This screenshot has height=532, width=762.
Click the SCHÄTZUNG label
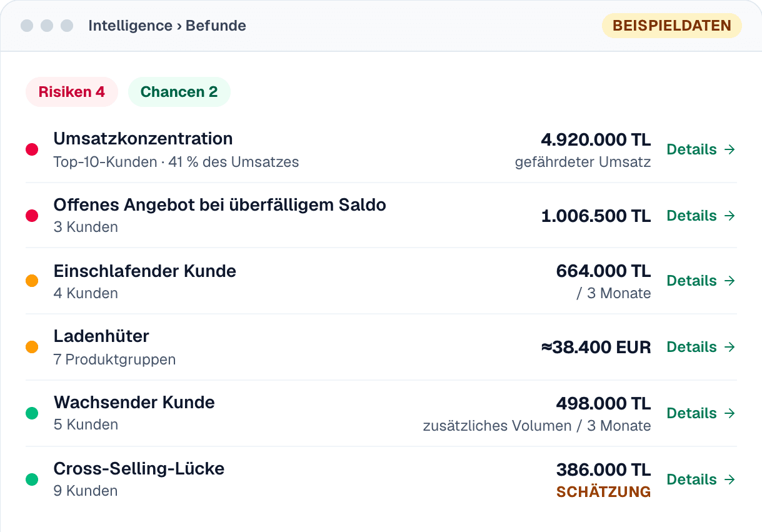click(604, 492)
